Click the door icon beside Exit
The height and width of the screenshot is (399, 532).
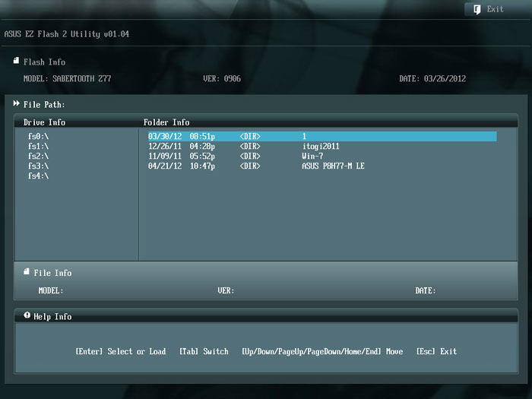point(477,9)
